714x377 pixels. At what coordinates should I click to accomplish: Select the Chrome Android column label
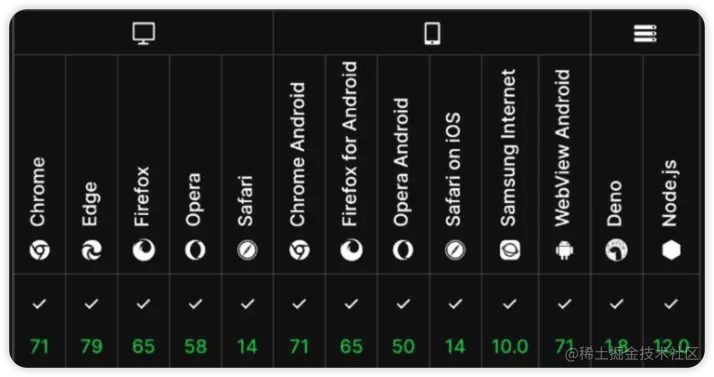point(298,154)
